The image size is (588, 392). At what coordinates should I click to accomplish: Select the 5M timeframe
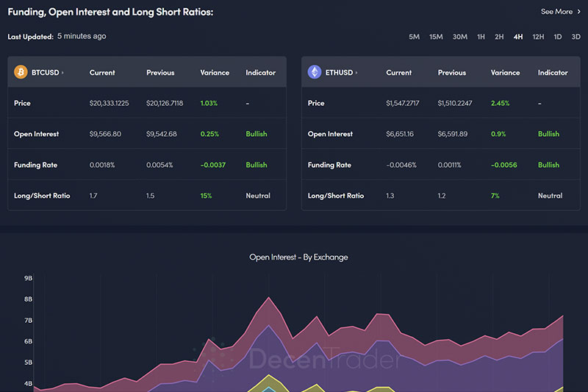coord(415,37)
